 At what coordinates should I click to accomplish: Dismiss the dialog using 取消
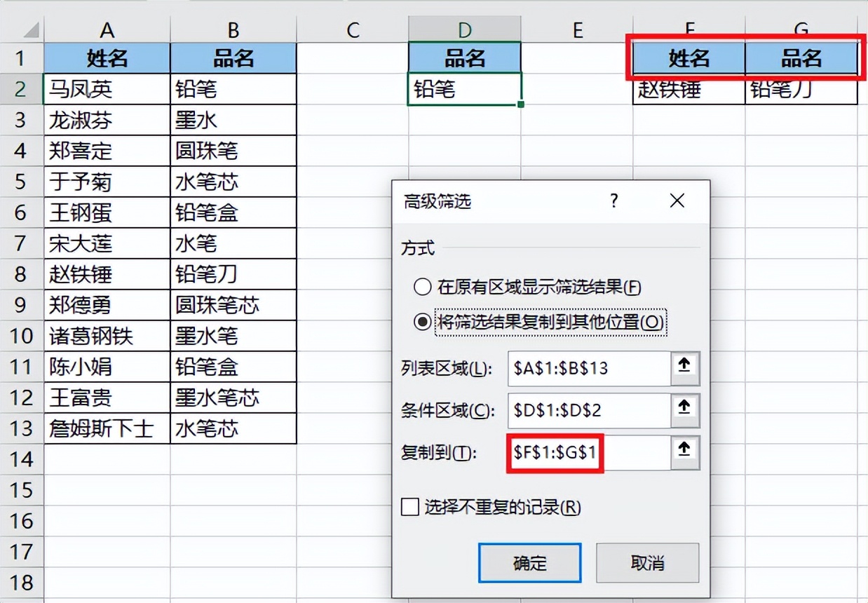(646, 562)
